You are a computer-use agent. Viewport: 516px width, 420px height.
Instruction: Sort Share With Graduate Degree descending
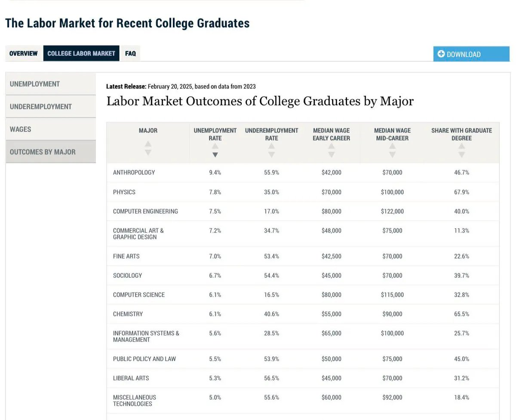pos(461,155)
